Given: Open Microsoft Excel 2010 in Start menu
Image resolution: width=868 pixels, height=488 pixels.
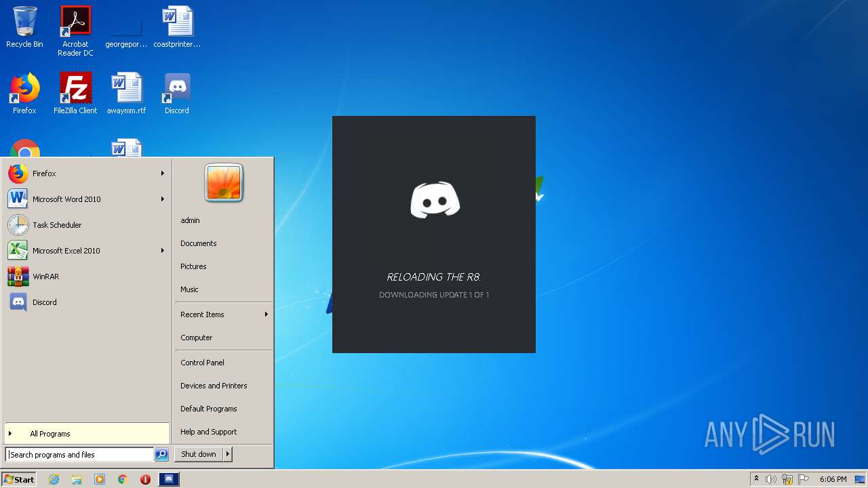Looking at the screenshot, I should click(86, 251).
